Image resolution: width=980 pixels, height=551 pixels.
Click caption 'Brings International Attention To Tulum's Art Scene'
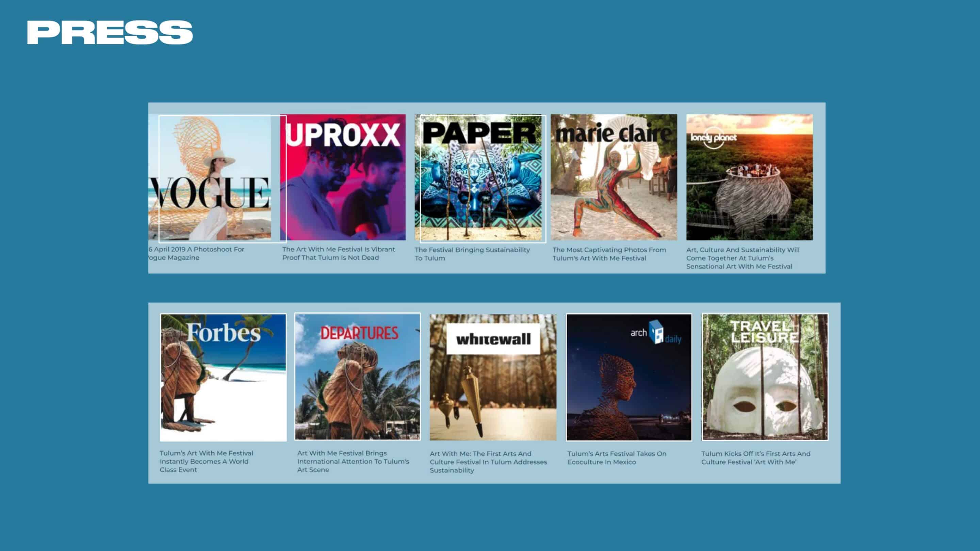[353, 461]
